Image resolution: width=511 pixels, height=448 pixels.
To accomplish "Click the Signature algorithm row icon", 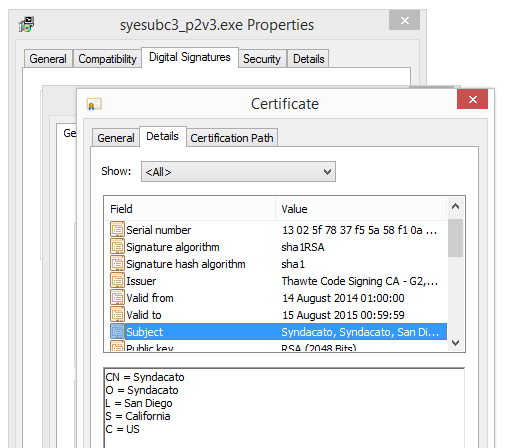I will [117, 247].
